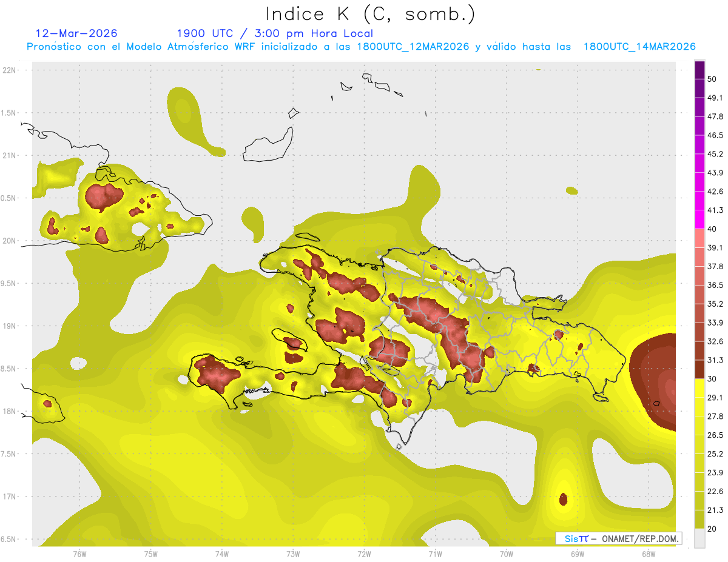The height and width of the screenshot is (562, 728).
Task: Click the '29.1' color scale value
Action: click(x=715, y=398)
